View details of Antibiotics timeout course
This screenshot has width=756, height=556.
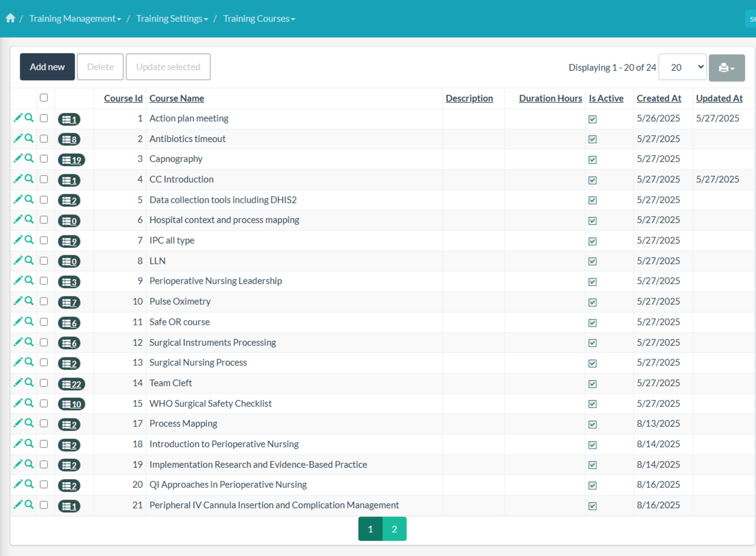[x=30, y=138]
